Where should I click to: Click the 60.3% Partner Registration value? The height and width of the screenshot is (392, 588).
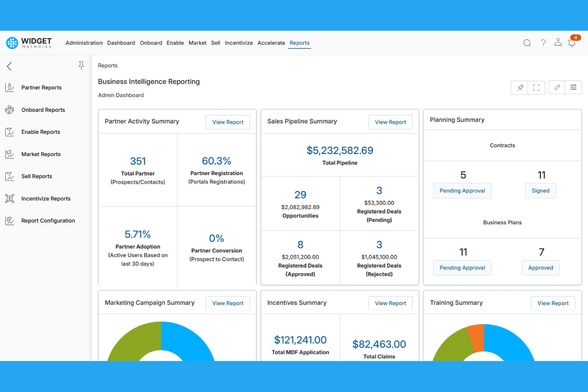(x=217, y=161)
